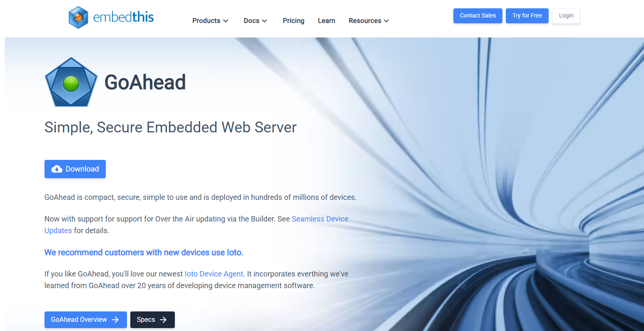
Task: Click the Contact Sales button
Action: pos(478,16)
